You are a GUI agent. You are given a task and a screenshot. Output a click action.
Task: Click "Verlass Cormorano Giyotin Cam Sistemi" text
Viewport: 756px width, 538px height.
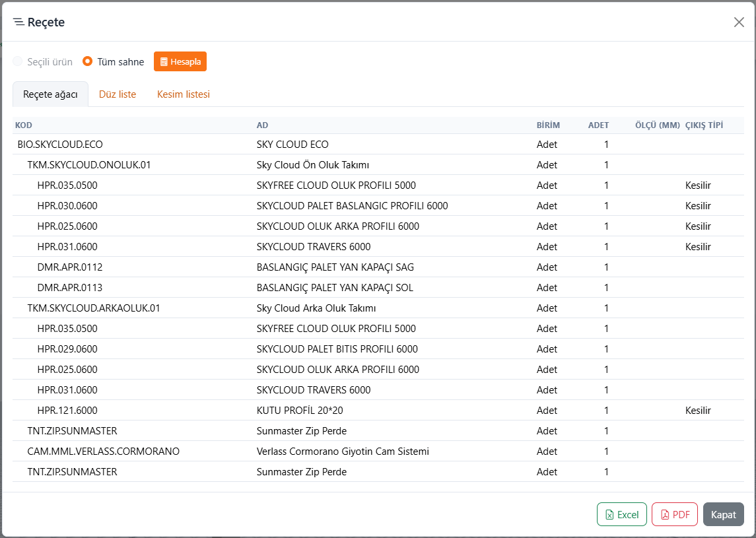(343, 452)
